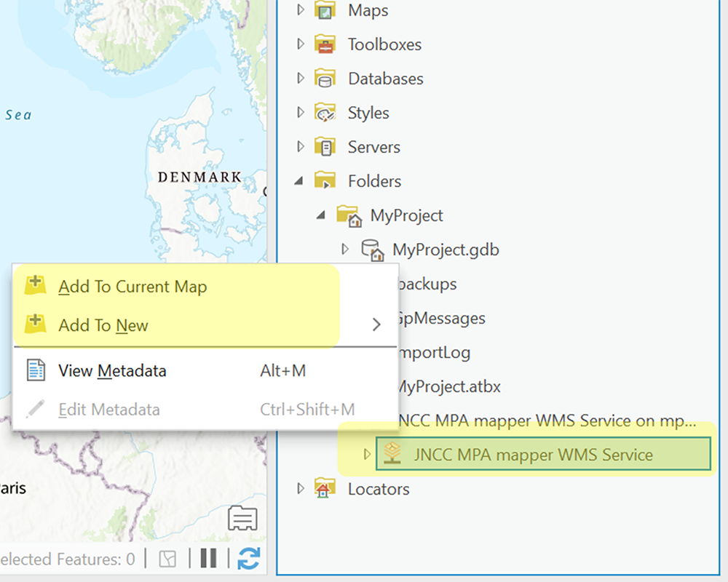
Task: Click the Locators house icon
Action: 325,488
